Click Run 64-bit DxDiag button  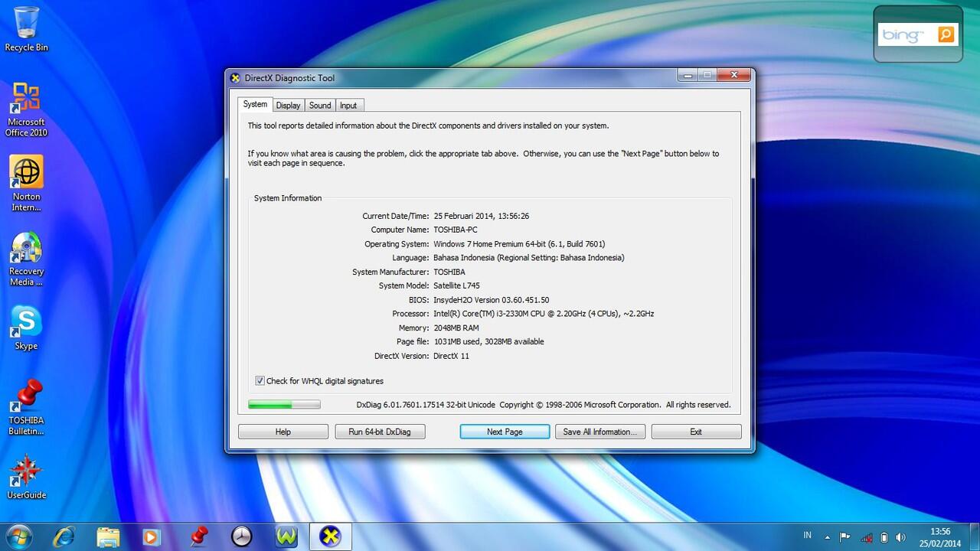tap(380, 432)
